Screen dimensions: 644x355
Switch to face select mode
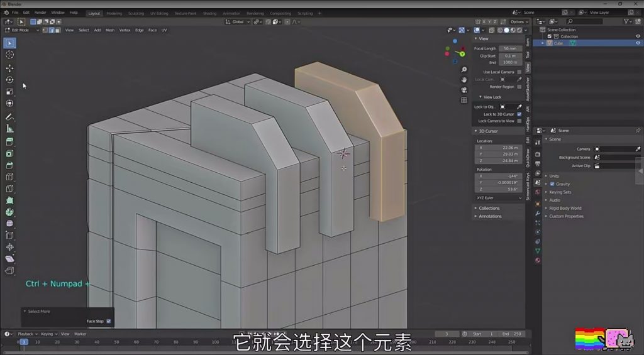pos(58,30)
